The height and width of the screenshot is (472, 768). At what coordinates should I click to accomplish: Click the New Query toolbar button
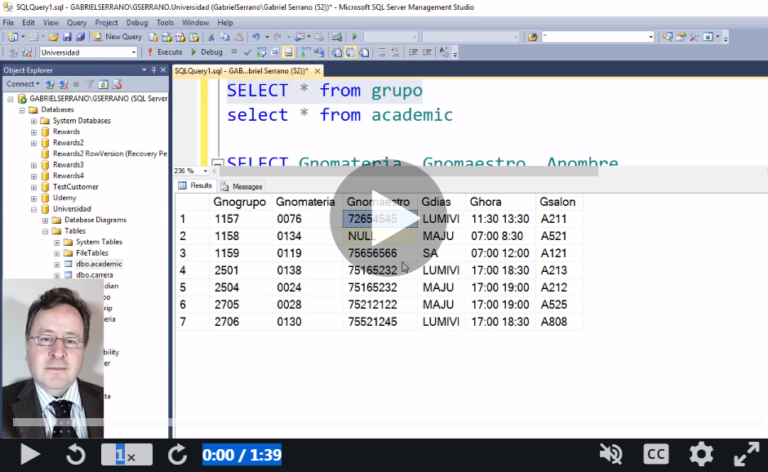click(118, 37)
